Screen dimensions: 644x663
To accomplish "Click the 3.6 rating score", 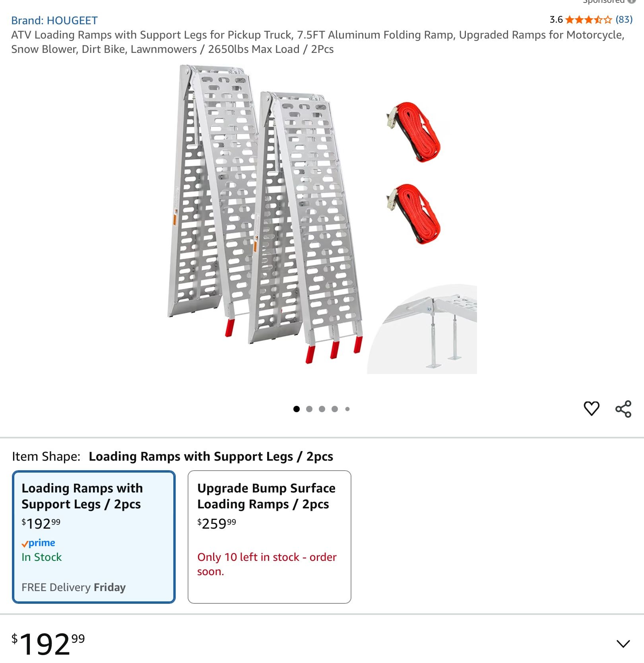I will (x=555, y=19).
